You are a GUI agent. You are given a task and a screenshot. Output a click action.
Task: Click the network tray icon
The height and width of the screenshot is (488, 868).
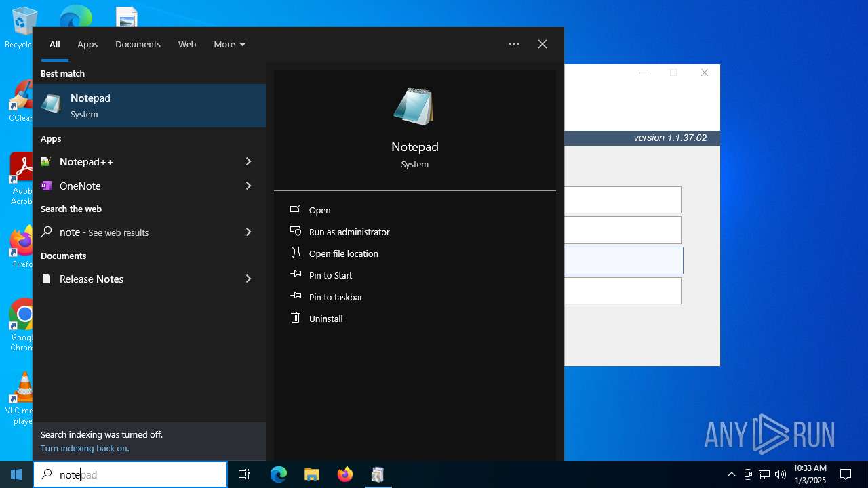764,474
